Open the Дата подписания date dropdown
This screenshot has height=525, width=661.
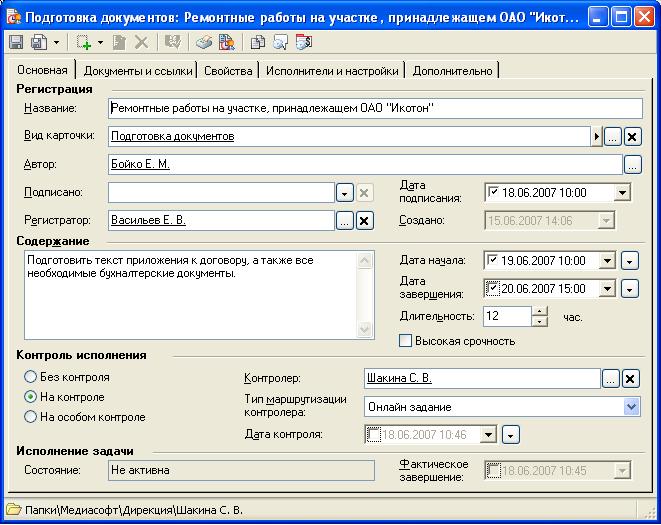click(x=622, y=193)
